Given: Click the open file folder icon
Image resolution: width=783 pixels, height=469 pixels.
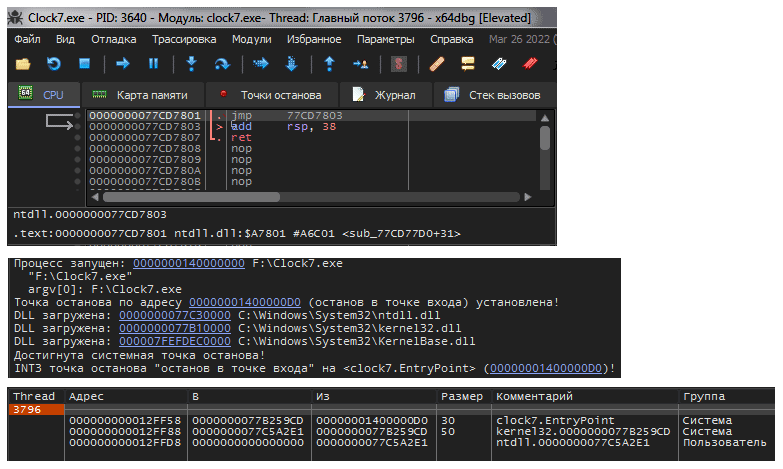Looking at the screenshot, I should tap(22, 64).
